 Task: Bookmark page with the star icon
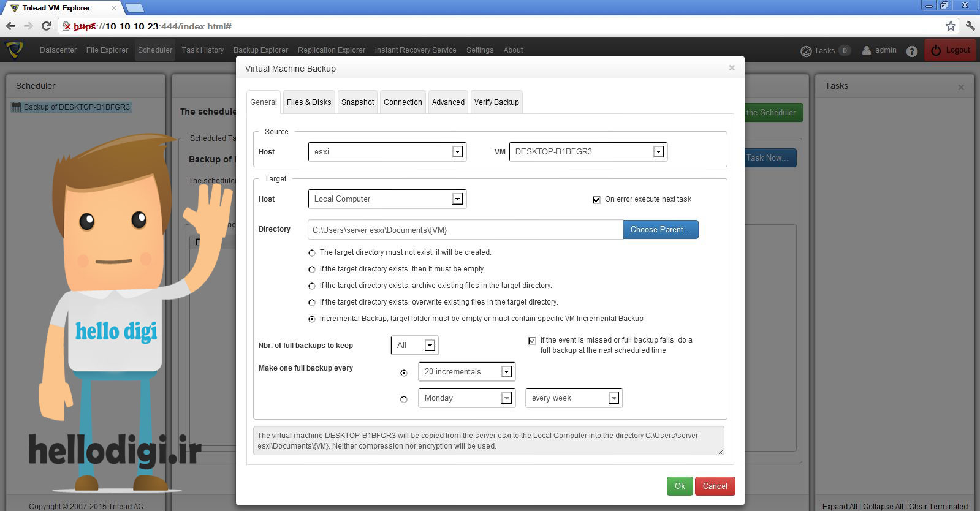coord(951,26)
